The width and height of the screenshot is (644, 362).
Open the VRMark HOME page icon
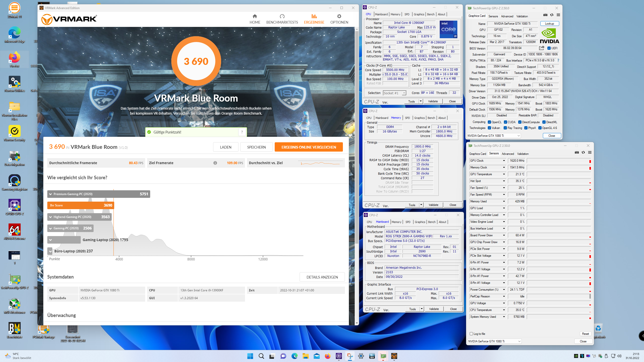click(x=255, y=16)
